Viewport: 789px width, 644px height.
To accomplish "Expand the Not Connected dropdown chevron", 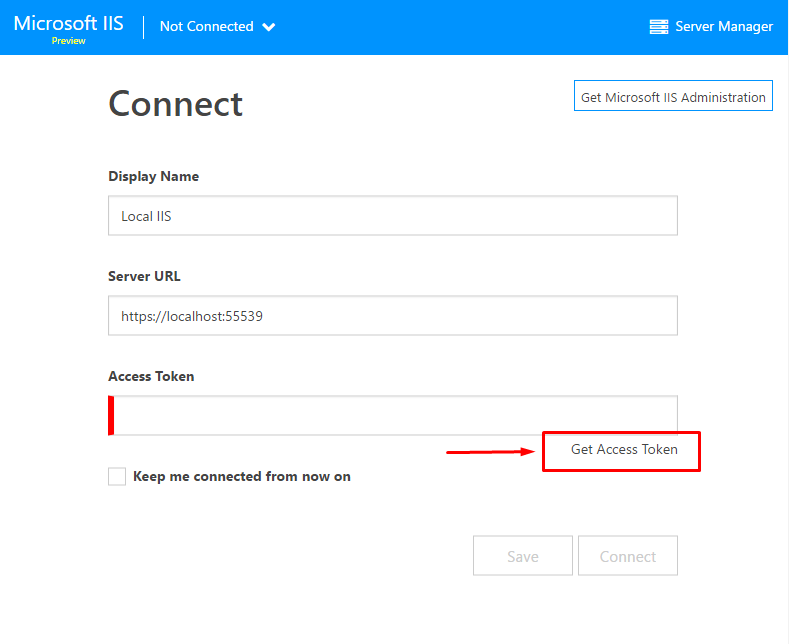I will pyautogui.click(x=269, y=27).
